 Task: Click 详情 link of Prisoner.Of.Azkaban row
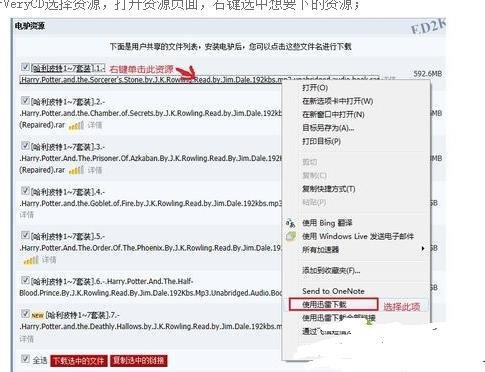click(x=95, y=170)
